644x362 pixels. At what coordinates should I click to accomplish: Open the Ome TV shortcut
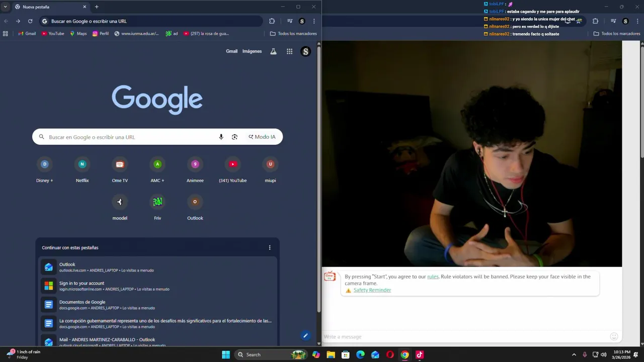(120, 170)
